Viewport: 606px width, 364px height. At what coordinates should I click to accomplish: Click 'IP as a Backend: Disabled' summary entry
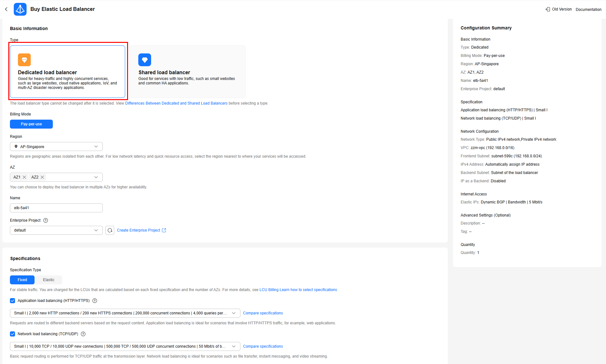tap(483, 181)
